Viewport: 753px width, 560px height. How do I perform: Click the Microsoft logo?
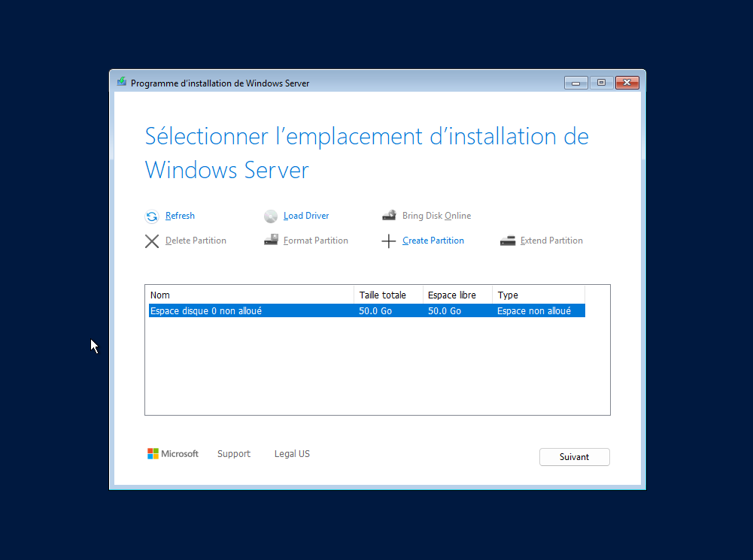[x=173, y=453]
